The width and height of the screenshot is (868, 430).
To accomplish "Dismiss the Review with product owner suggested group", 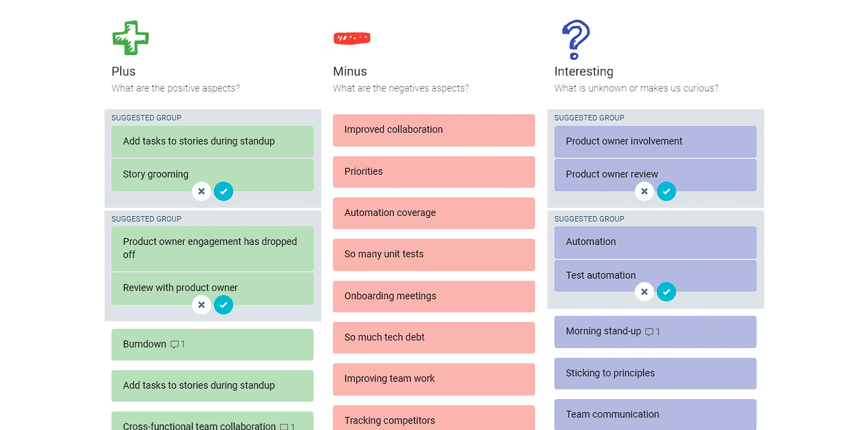I will [x=202, y=305].
